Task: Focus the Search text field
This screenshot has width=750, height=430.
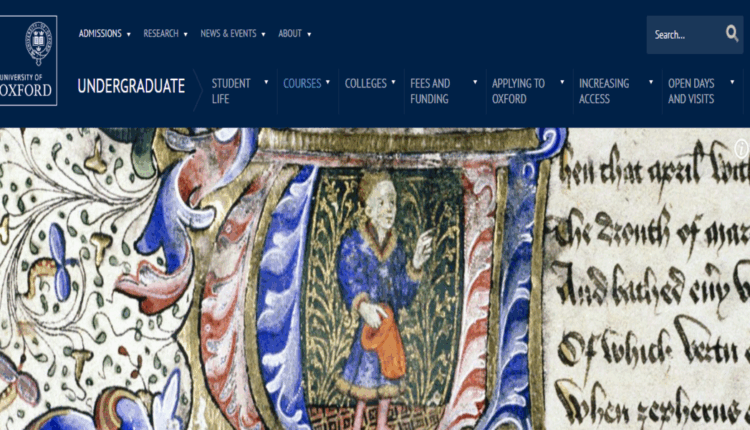Action: coord(685,35)
